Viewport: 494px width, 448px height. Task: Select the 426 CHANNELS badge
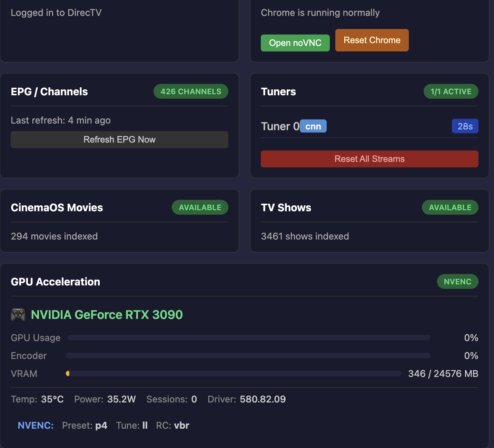191,92
